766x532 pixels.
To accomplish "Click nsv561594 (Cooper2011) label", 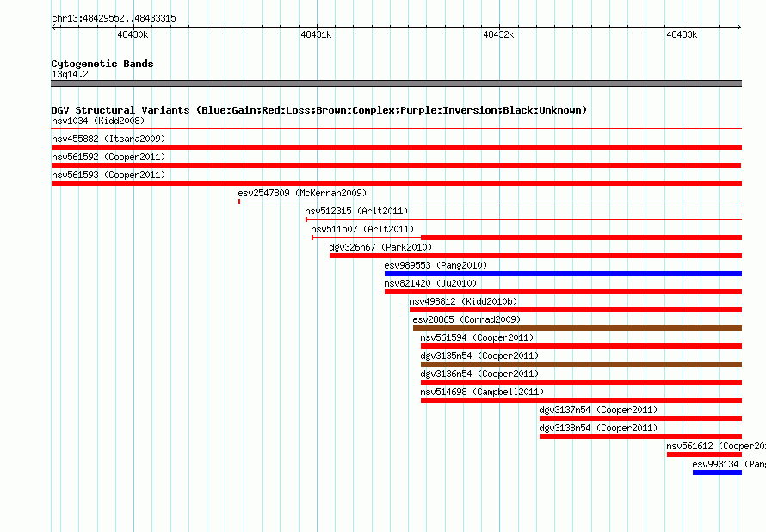I will click(x=478, y=337).
